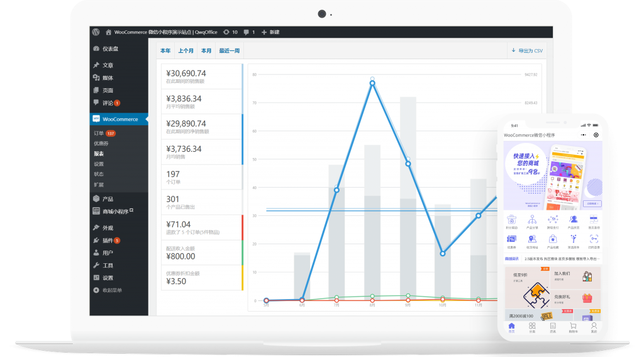Tap the 产品收藏 star bag icon on phone
The image size is (644, 357).
tap(553, 241)
